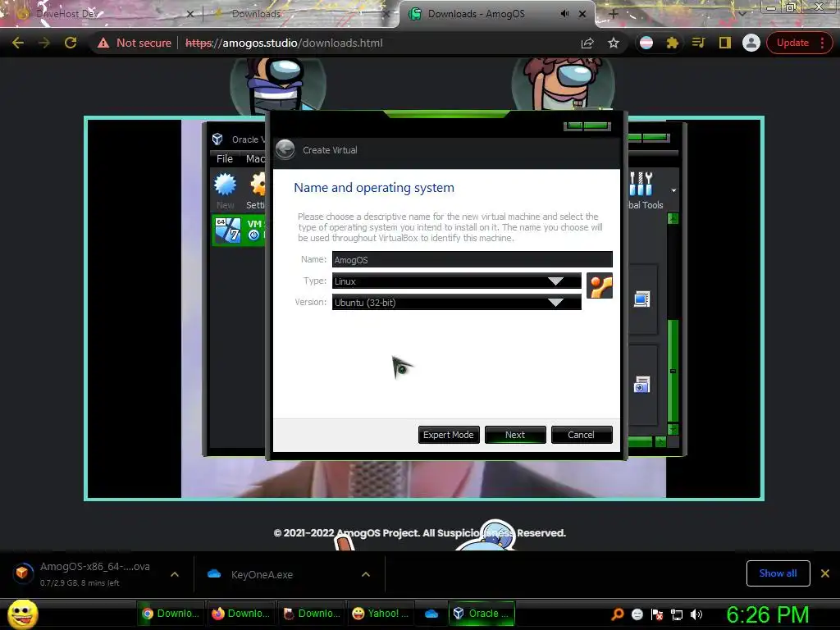Screen dimensions: 840x630
Task: Click the magnifier tray icon
Action: tap(618, 614)
